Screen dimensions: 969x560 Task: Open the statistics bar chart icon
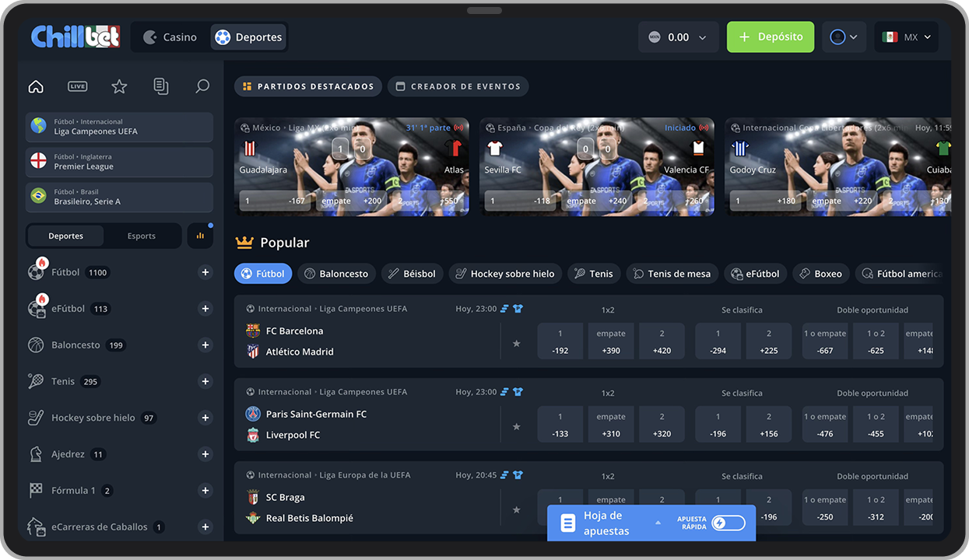tap(200, 236)
